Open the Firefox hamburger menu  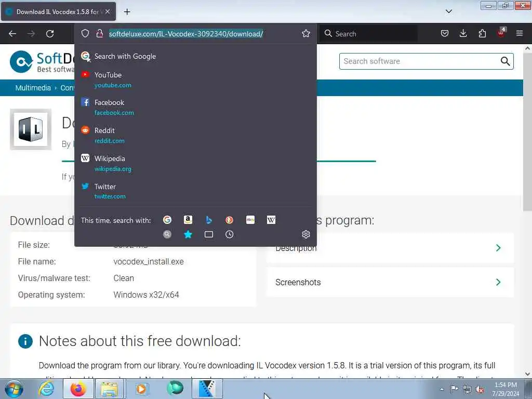coord(520,33)
